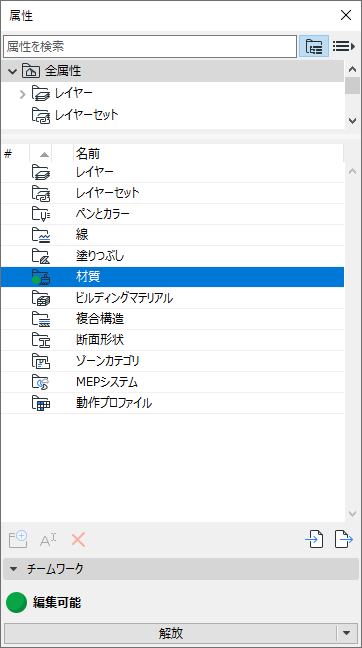The image size is (362, 648).
Task: Click the new folder icon in bottom toolbar
Action: (x=18, y=540)
